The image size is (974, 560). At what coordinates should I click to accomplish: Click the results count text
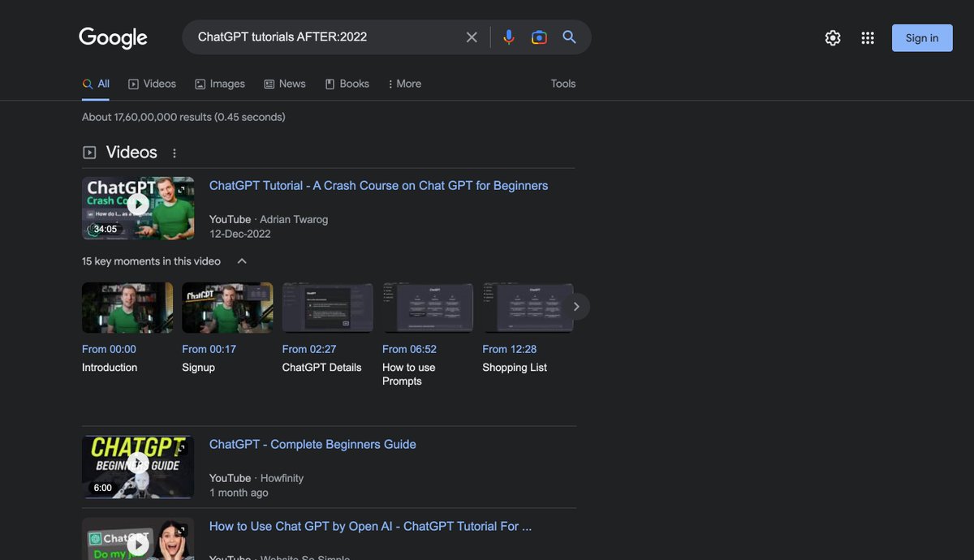183,117
